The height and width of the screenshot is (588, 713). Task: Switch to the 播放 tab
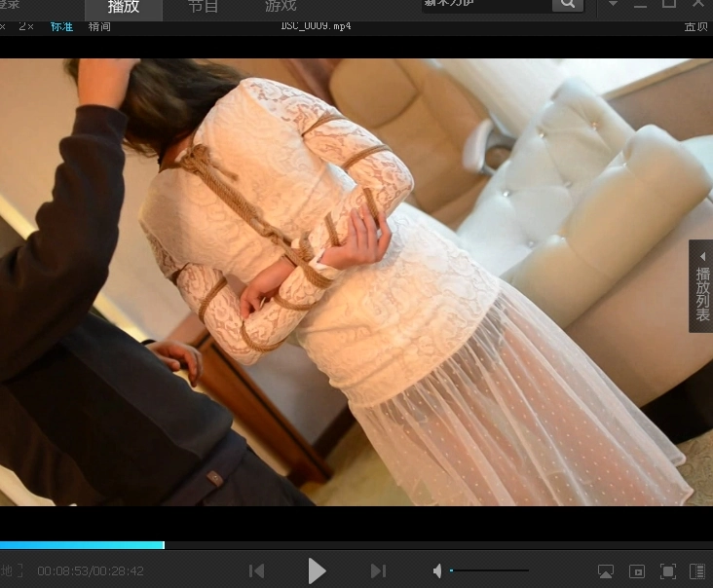124,7
